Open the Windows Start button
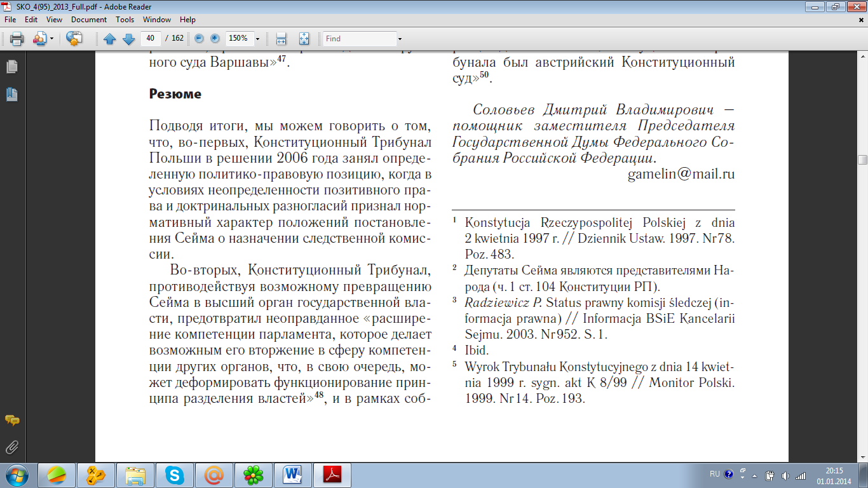Image resolution: width=868 pixels, height=488 pixels. 17,475
